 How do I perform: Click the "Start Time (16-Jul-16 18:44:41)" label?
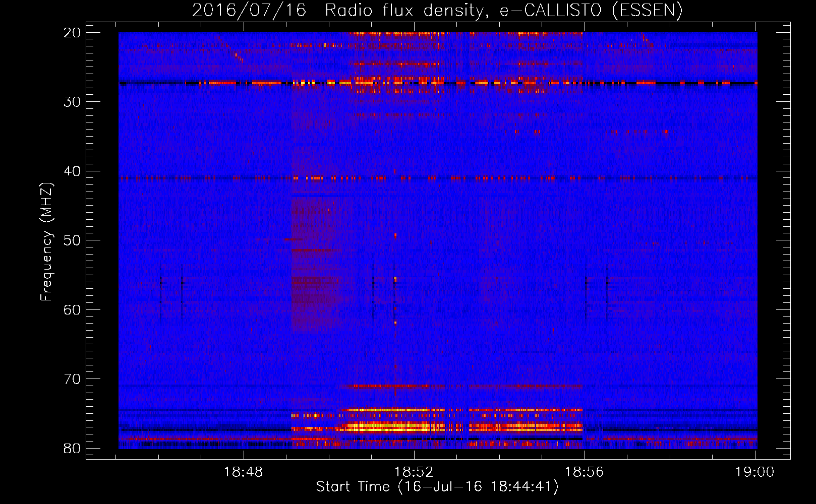pos(437,487)
